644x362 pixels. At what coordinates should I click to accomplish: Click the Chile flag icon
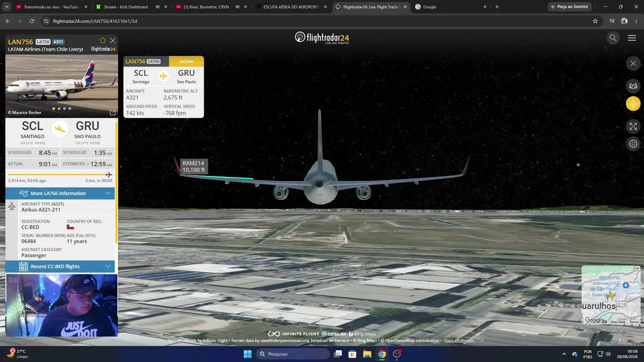click(x=70, y=227)
